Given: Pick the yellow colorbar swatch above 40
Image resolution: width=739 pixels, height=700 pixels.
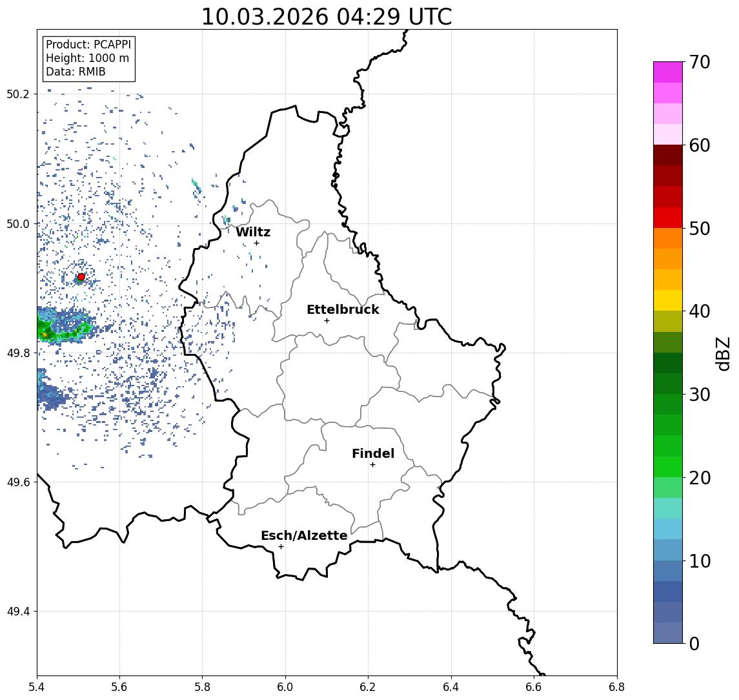Looking at the screenshot, I should tap(668, 301).
